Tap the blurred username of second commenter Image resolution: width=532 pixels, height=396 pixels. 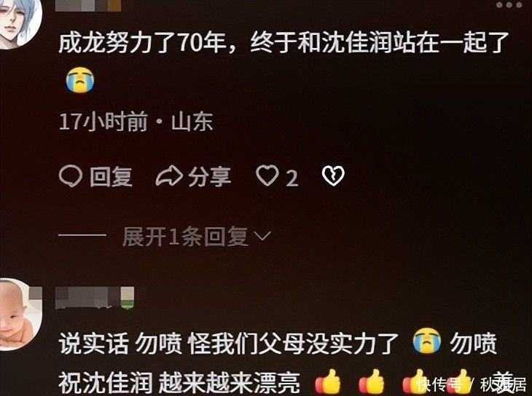95,298
